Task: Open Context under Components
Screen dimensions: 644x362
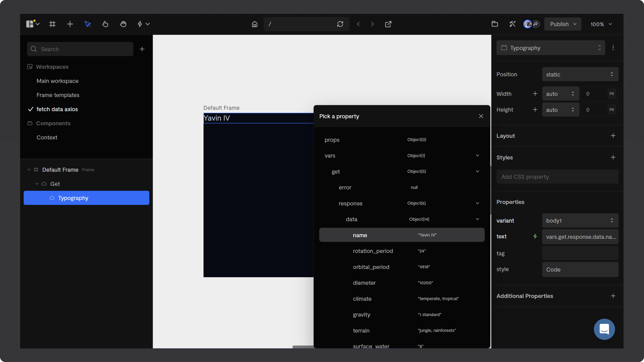Action: (47, 137)
